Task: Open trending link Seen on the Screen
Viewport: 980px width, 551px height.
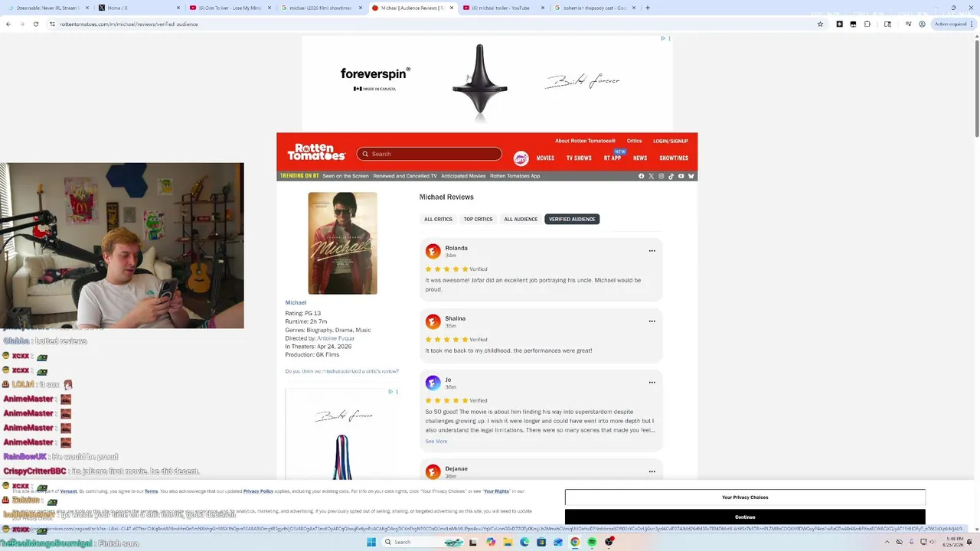Action: point(345,176)
